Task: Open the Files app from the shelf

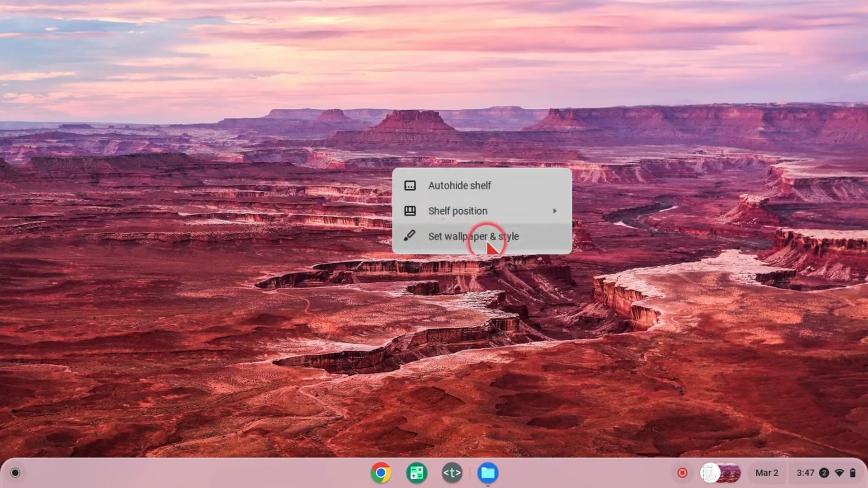Action: (487, 473)
